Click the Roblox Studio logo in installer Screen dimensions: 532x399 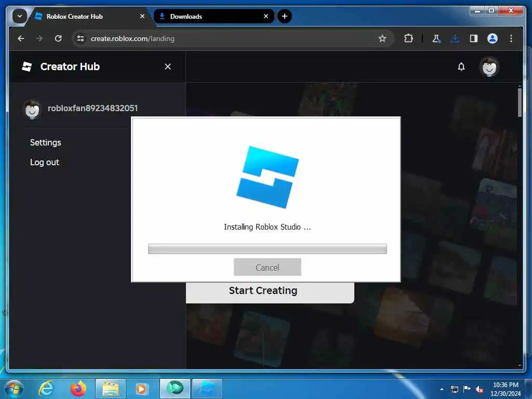(268, 177)
